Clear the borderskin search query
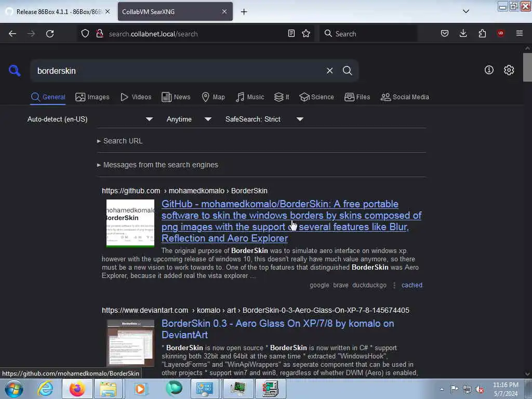This screenshot has width=532, height=399. click(x=329, y=71)
